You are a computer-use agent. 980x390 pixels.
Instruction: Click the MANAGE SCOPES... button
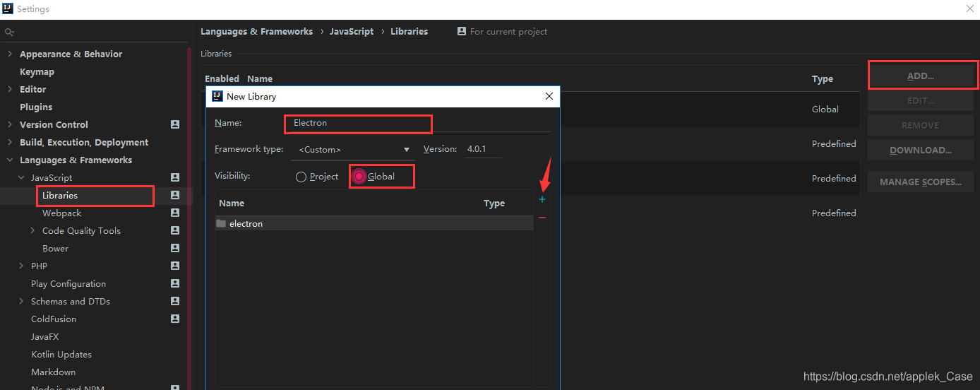pyautogui.click(x=921, y=182)
